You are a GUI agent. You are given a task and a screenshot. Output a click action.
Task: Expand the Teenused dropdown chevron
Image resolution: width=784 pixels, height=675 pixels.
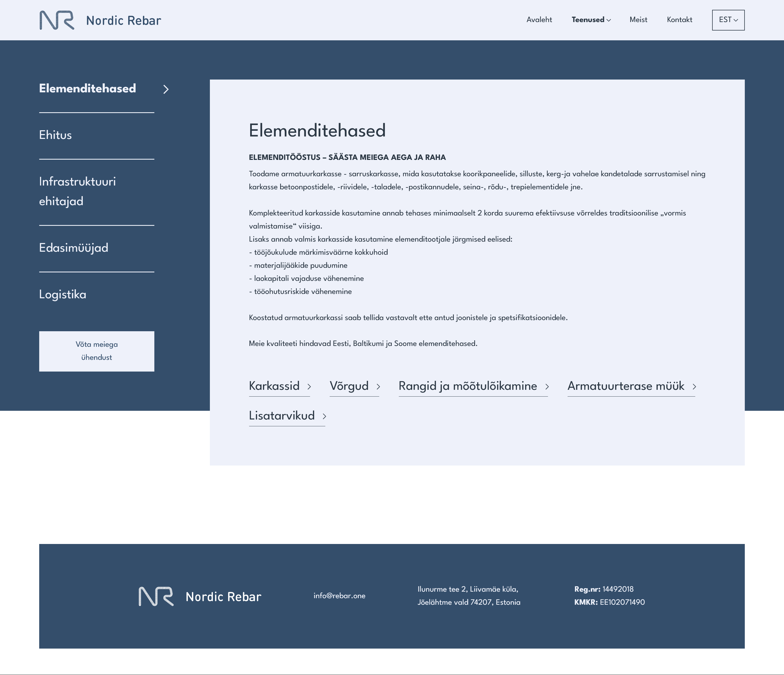point(608,20)
